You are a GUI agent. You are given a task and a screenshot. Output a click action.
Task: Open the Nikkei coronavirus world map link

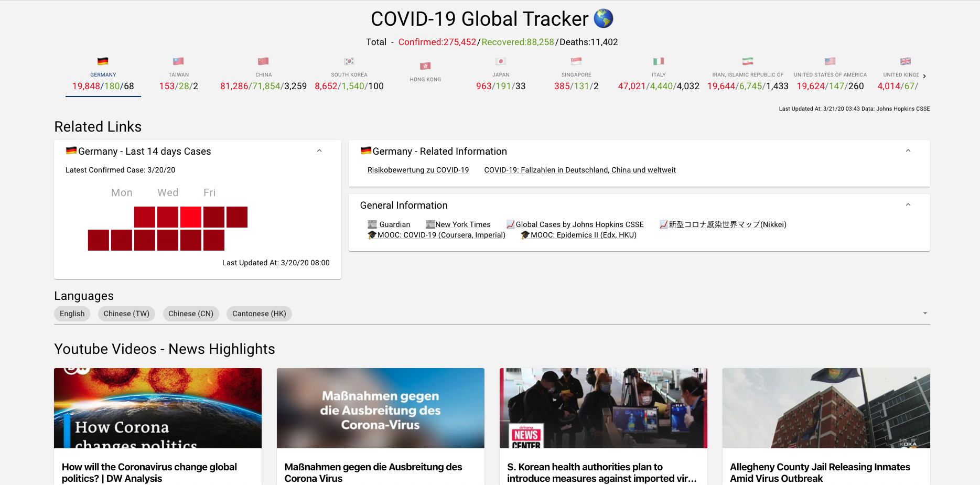[723, 224]
